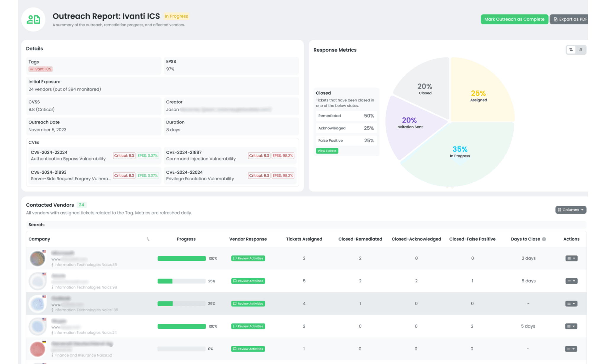Open the actions menu for the vendor with 5 tickets
The width and height of the screenshot is (606, 364).
(571, 281)
